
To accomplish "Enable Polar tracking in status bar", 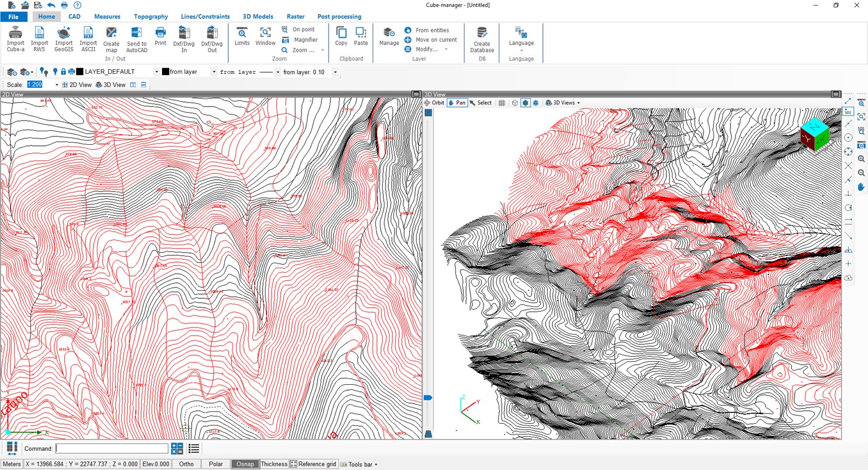I will click(x=216, y=464).
